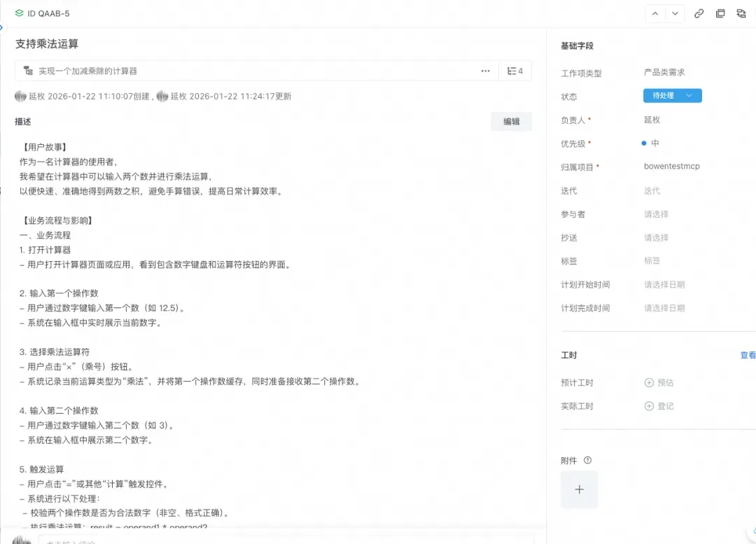The image size is (756, 544).
Task: Go to next work item with down arrow
Action: tap(675, 13)
